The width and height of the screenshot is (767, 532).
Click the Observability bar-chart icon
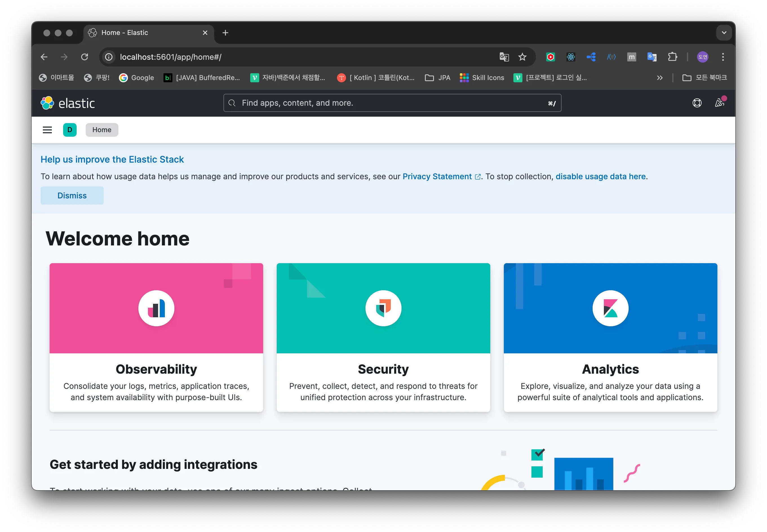[156, 308]
